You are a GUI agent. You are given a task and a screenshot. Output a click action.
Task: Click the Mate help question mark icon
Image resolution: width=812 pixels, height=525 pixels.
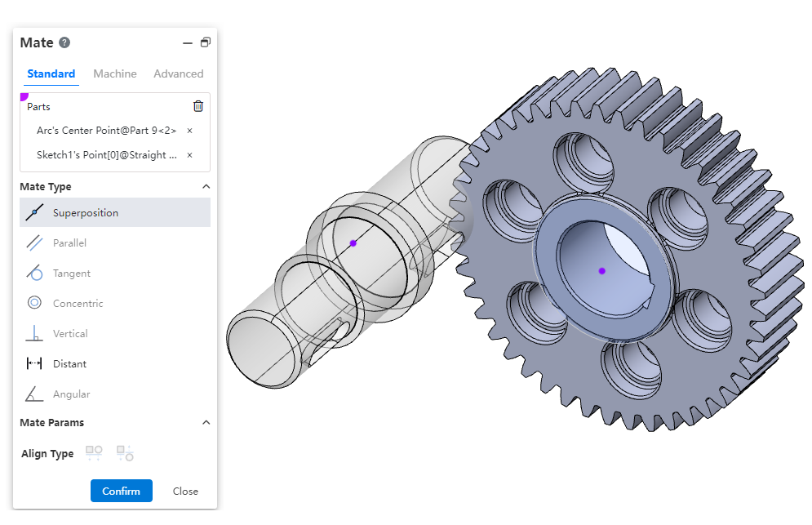pyautogui.click(x=64, y=43)
